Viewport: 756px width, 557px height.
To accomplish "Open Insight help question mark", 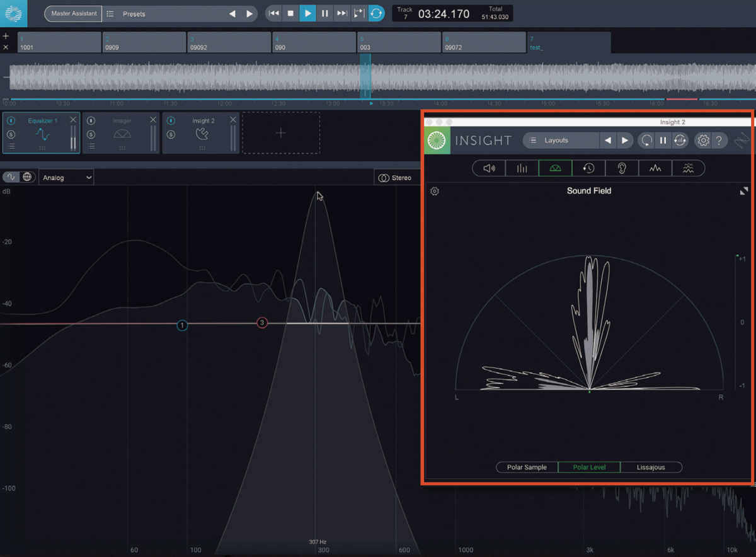I will (719, 141).
